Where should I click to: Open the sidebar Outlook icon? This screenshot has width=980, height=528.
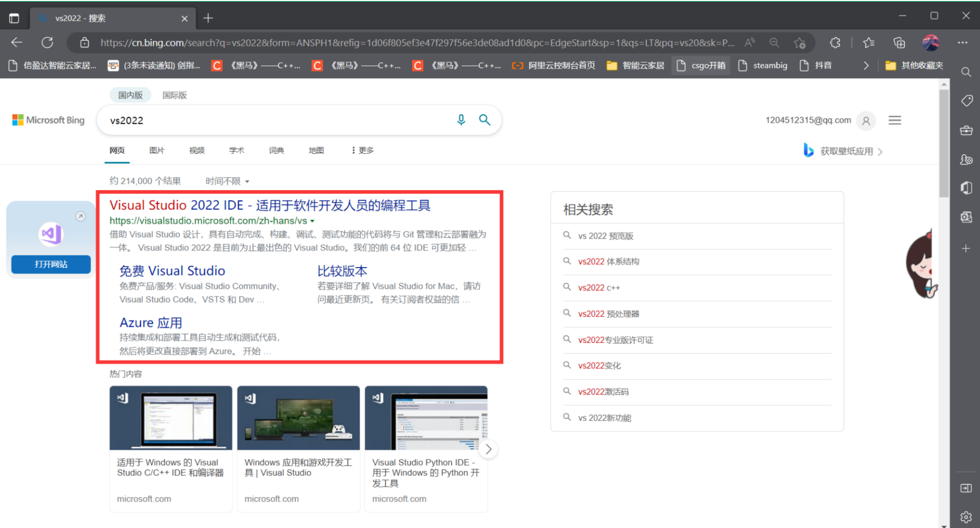(966, 217)
